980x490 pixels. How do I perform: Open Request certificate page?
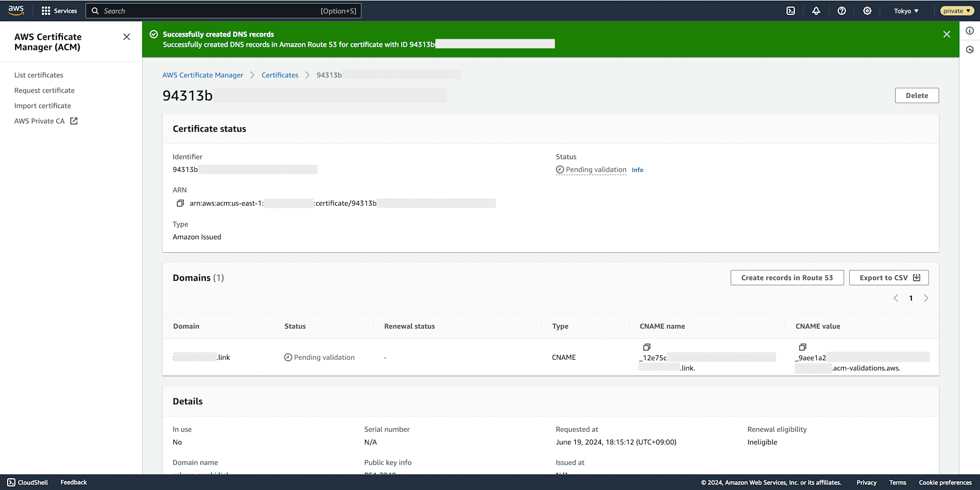tap(45, 91)
